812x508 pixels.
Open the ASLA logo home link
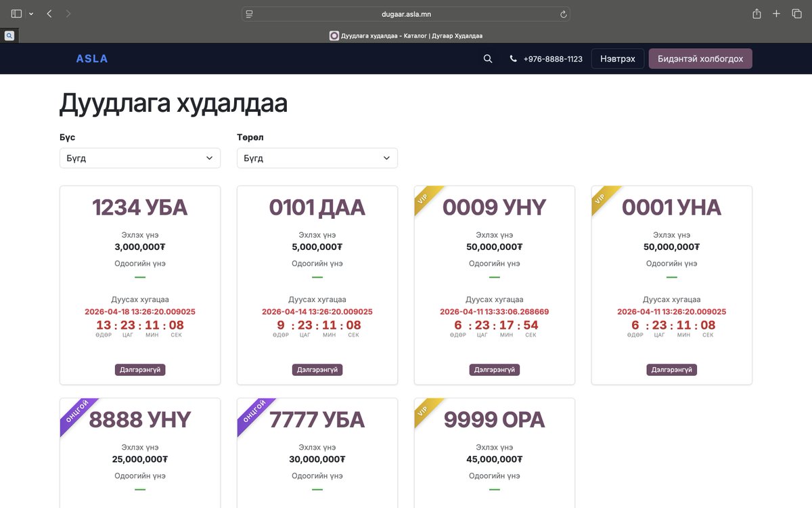92,59
